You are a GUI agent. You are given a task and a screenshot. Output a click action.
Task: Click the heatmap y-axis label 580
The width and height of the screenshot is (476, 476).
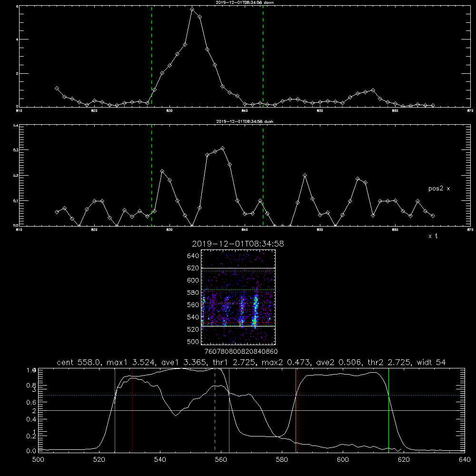coord(193,293)
